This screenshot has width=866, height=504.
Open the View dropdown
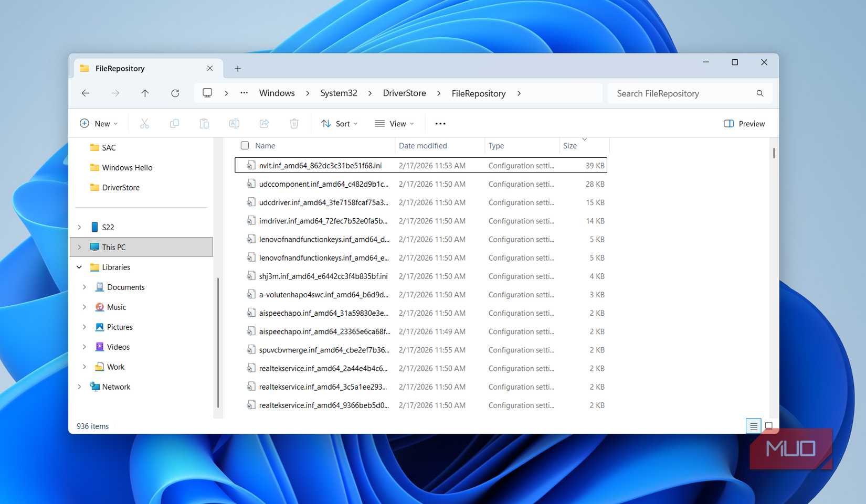point(394,123)
